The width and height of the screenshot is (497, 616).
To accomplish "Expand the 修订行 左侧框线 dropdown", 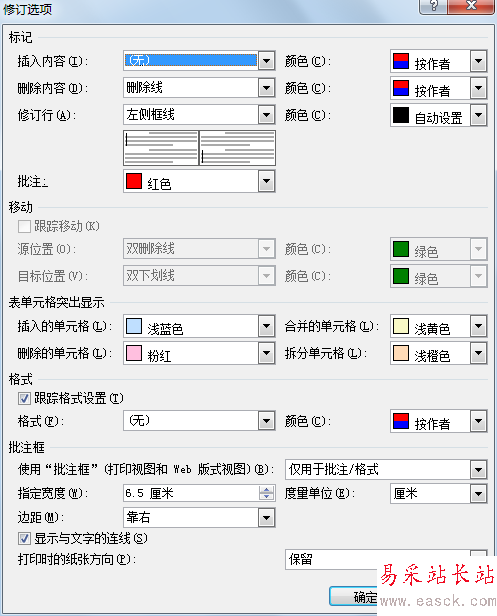I will (266, 115).
